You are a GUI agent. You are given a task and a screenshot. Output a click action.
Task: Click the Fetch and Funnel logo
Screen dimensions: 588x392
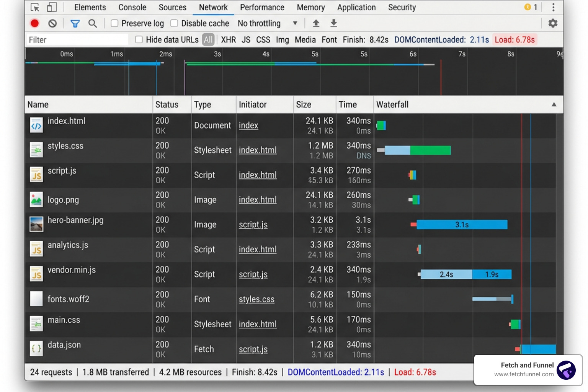click(x=566, y=370)
